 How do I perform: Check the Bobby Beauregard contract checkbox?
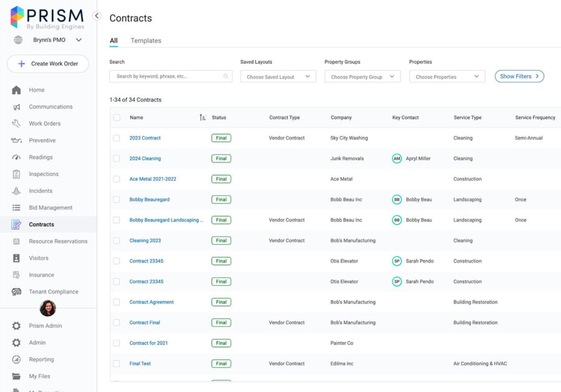(116, 199)
